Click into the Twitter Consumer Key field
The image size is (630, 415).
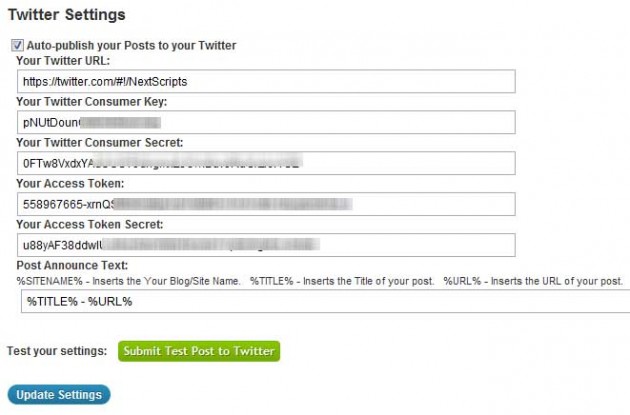[x=266, y=122]
